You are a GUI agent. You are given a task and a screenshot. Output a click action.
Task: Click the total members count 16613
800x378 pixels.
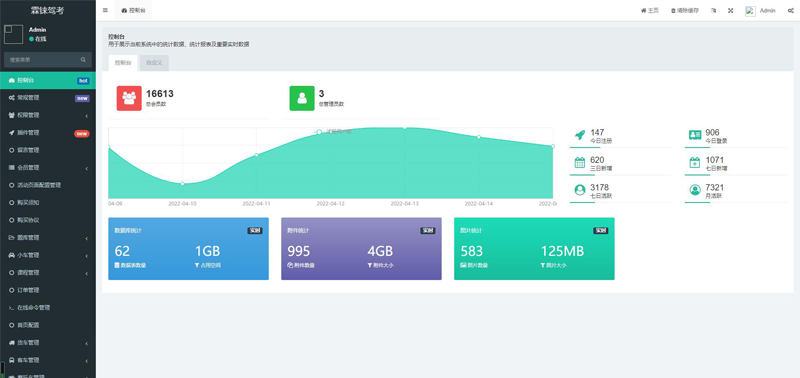[x=160, y=94]
